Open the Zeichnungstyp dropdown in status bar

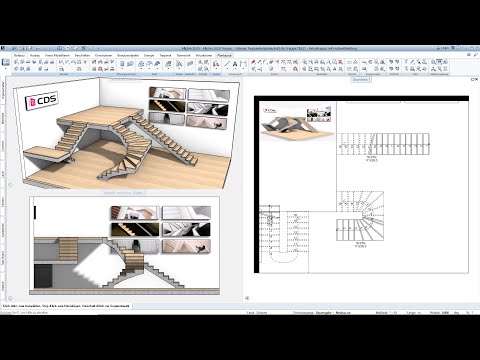pyautogui.click(x=322, y=313)
